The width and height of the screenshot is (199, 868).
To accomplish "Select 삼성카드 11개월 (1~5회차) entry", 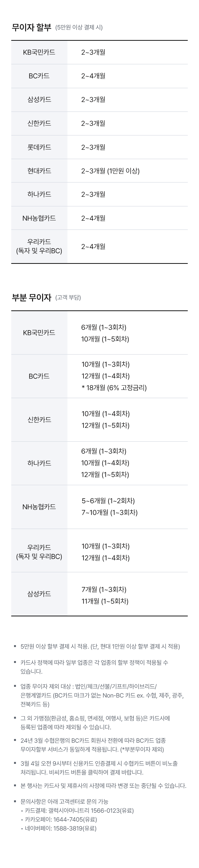I will (x=105, y=601).
